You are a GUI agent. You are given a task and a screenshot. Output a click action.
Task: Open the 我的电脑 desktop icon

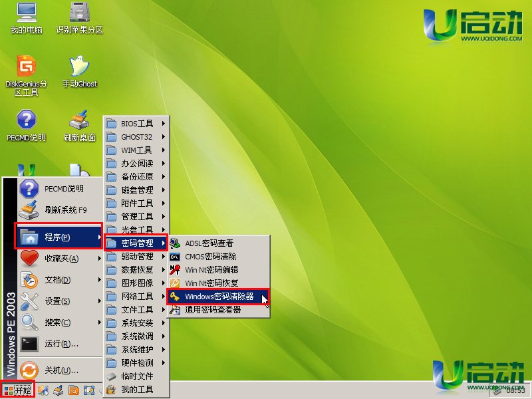(26, 18)
